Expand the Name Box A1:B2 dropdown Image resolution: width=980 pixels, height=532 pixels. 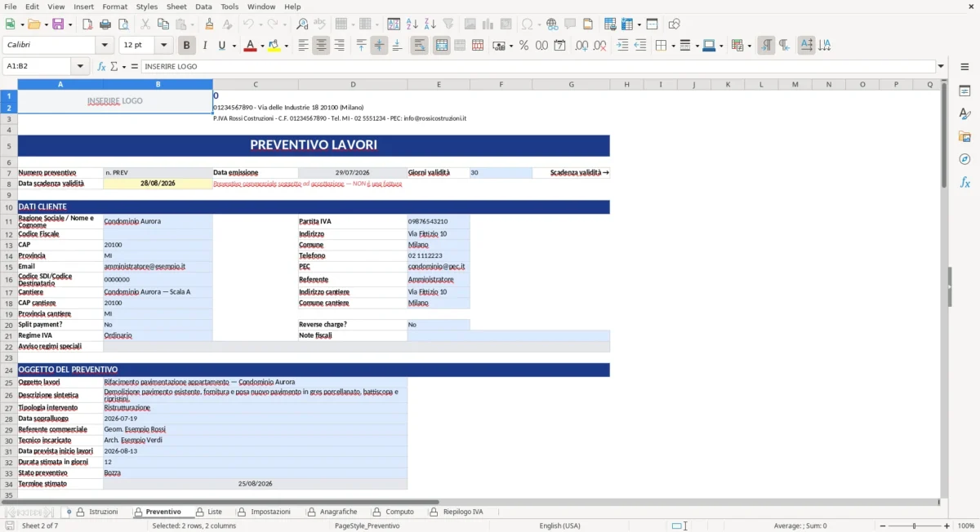80,66
